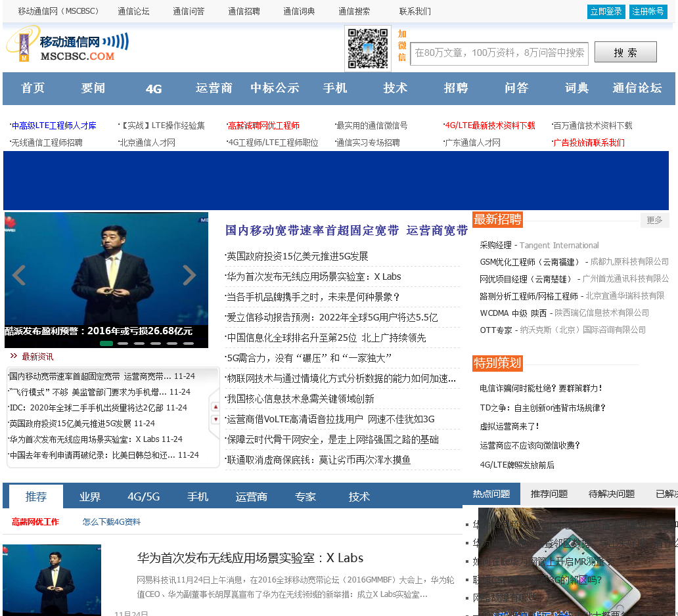This screenshot has width=678, height=616.
Task: Open 高薪诚聘网优工程师 red link
Action: (x=263, y=126)
